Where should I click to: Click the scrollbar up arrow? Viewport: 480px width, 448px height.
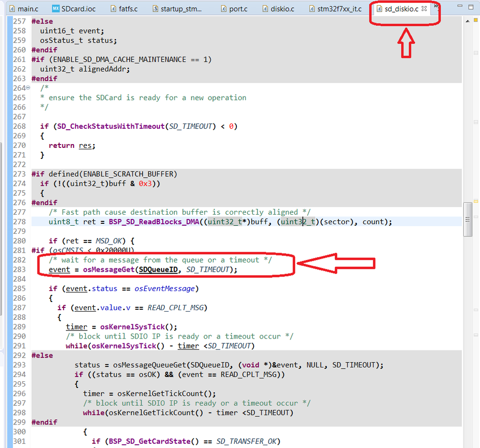pos(468,21)
